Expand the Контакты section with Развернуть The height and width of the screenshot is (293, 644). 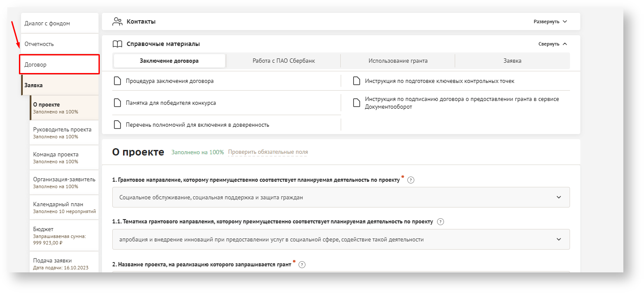point(550,21)
